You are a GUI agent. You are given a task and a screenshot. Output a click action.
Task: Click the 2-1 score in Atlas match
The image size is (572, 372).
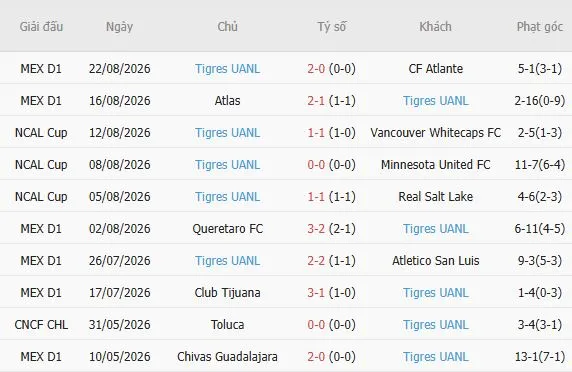[316, 101]
